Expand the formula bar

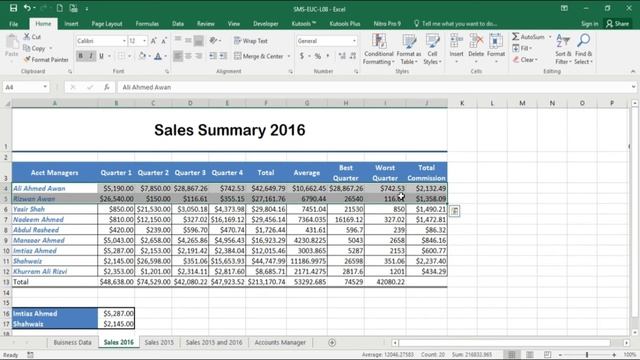633,87
